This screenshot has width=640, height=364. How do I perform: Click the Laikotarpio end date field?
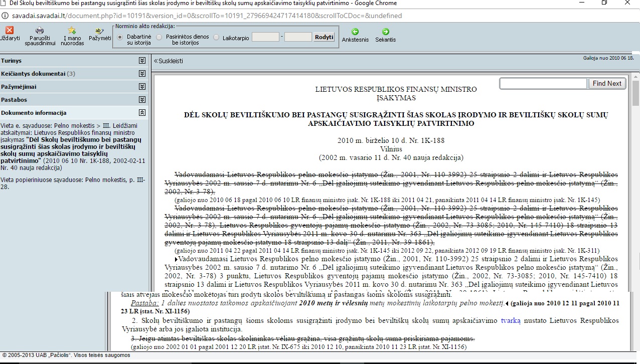click(298, 37)
